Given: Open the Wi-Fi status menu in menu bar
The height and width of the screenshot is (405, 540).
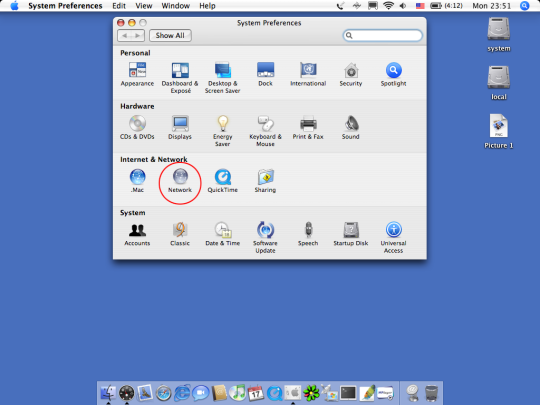Looking at the screenshot, I should (388, 6).
